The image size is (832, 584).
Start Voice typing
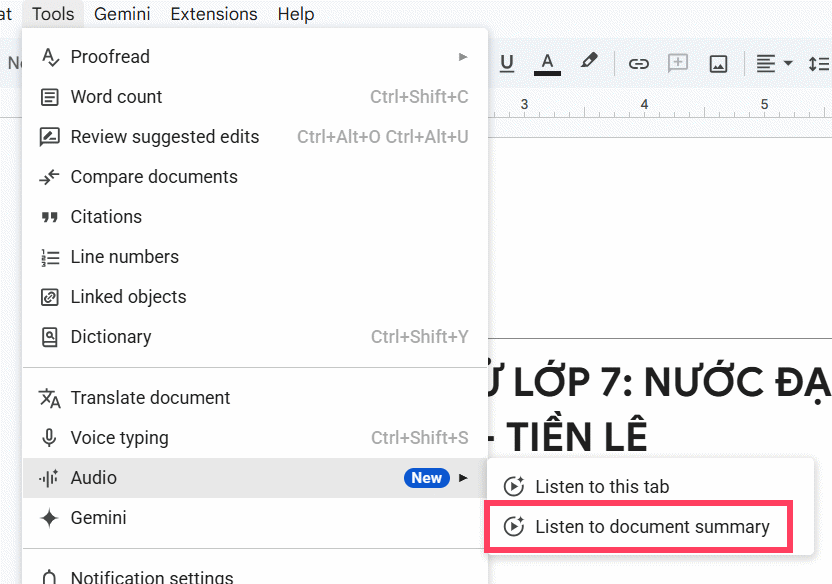[255, 438]
